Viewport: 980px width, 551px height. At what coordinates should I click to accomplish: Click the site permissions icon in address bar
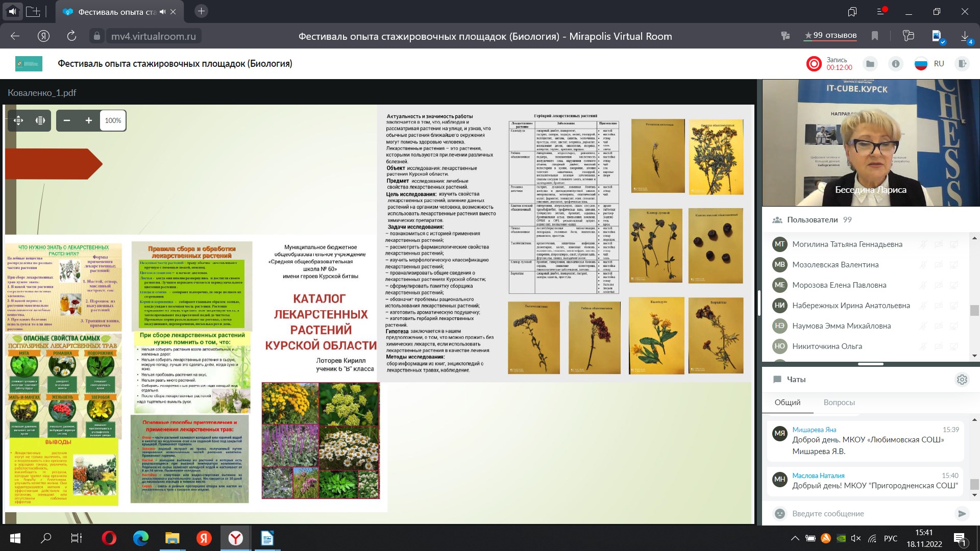pyautogui.click(x=785, y=36)
